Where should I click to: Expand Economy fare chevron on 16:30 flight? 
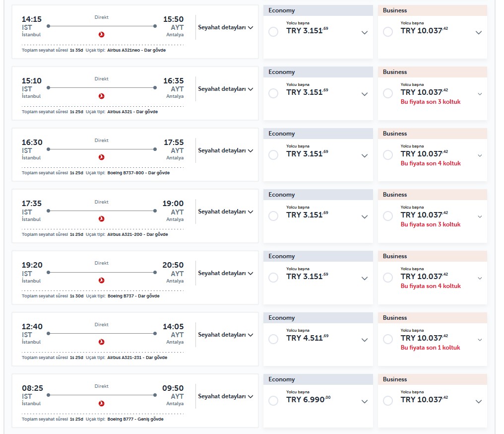click(365, 155)
